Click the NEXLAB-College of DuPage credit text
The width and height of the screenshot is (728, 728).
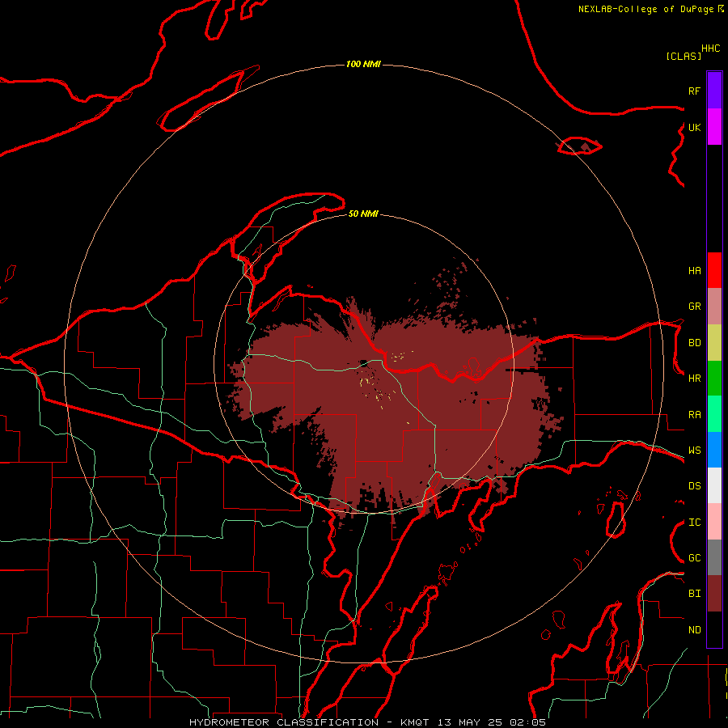pos(645,9)
